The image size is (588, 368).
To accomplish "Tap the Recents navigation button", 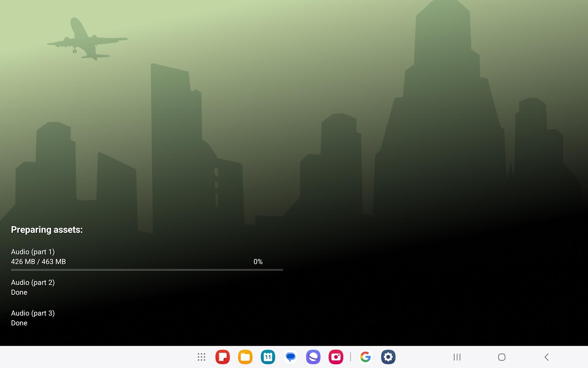I will point(457,357).
